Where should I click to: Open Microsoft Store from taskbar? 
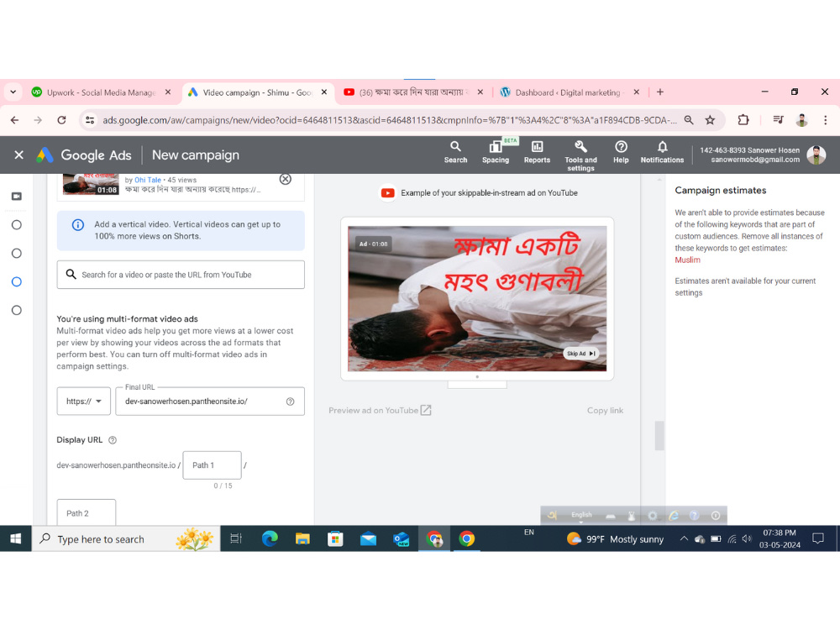click(x=335, y=538)
